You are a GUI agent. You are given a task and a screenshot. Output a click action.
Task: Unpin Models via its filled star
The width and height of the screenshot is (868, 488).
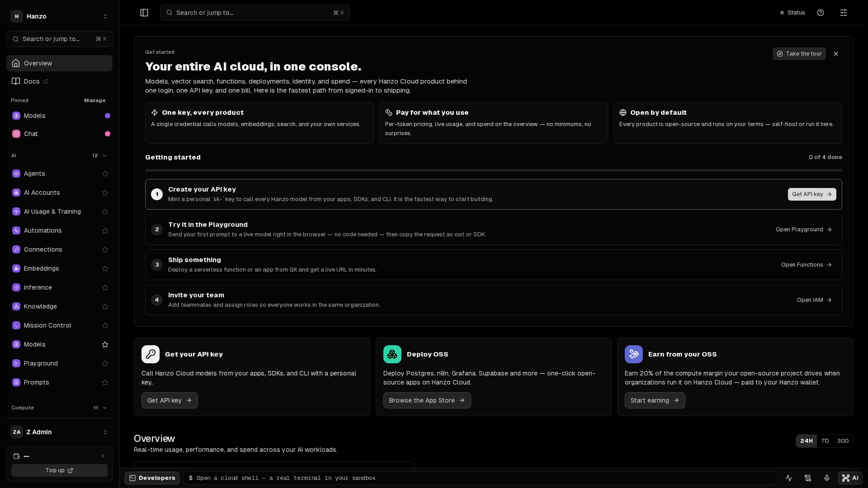tap(105, 344)
